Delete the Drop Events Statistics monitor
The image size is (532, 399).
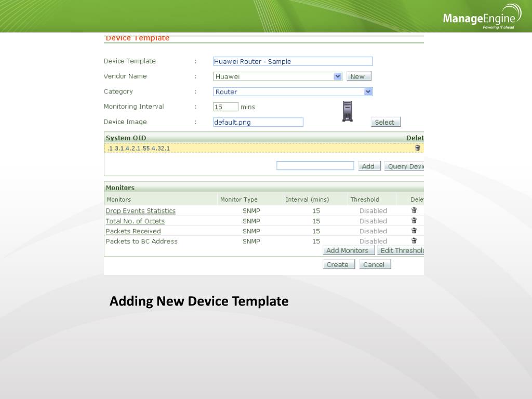click(414, 210)
